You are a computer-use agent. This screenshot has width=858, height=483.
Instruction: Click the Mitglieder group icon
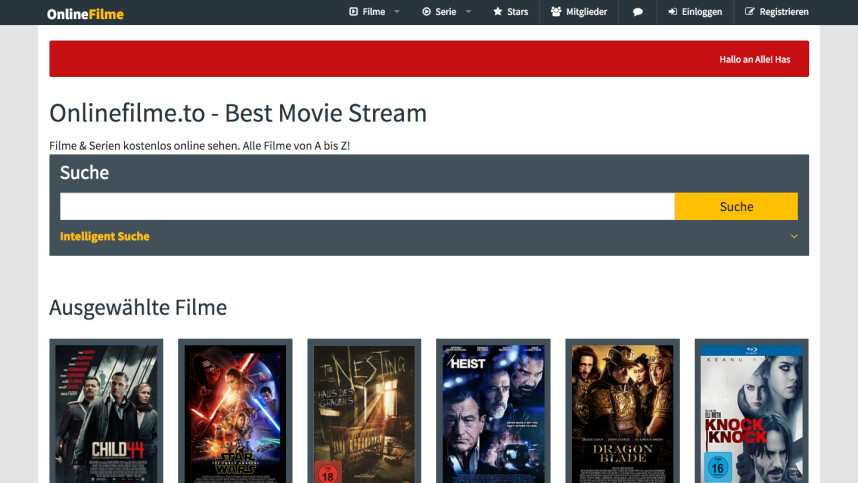coord(556,11)
